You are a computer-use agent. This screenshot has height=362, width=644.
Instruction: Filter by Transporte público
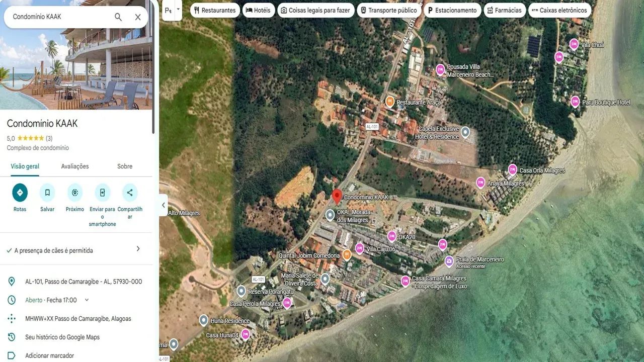coord(389,10)
